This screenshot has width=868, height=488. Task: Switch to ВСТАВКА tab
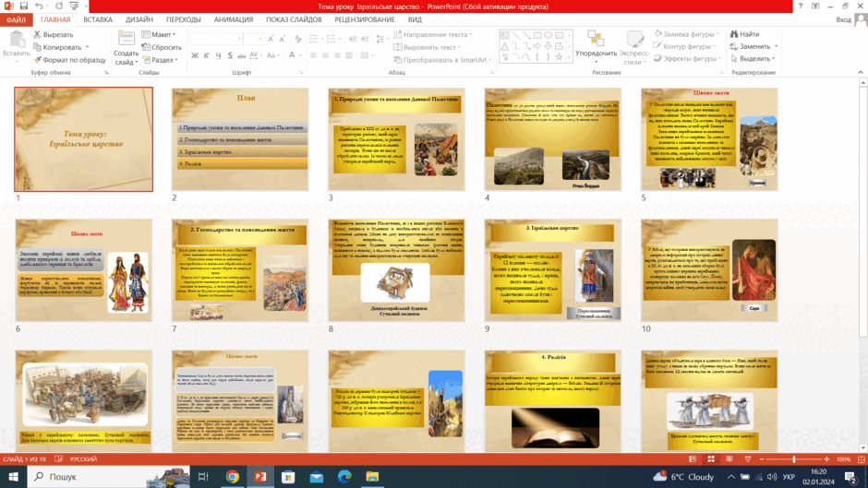pyautogui.click(x=98, y=19)
